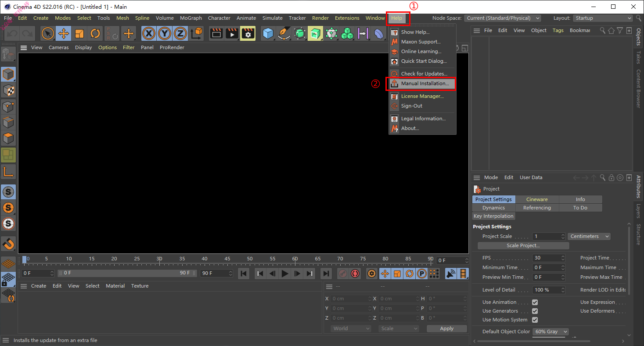Enable Model mode in left sidebar

point(8,75)
